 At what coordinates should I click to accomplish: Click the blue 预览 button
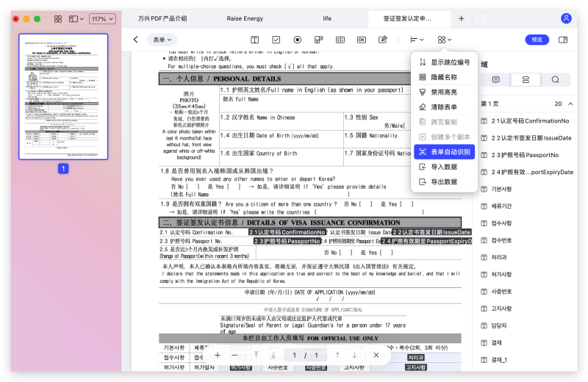coord(537,40)
